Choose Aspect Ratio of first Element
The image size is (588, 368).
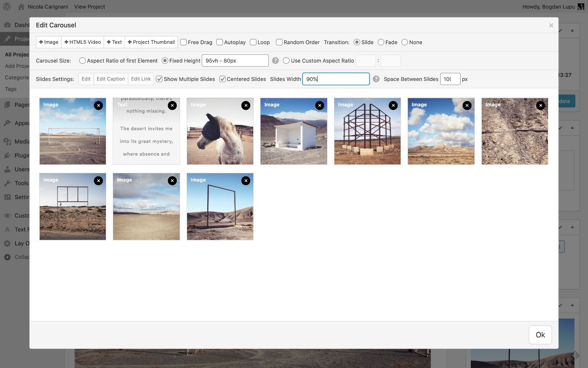tap(82, 61)
